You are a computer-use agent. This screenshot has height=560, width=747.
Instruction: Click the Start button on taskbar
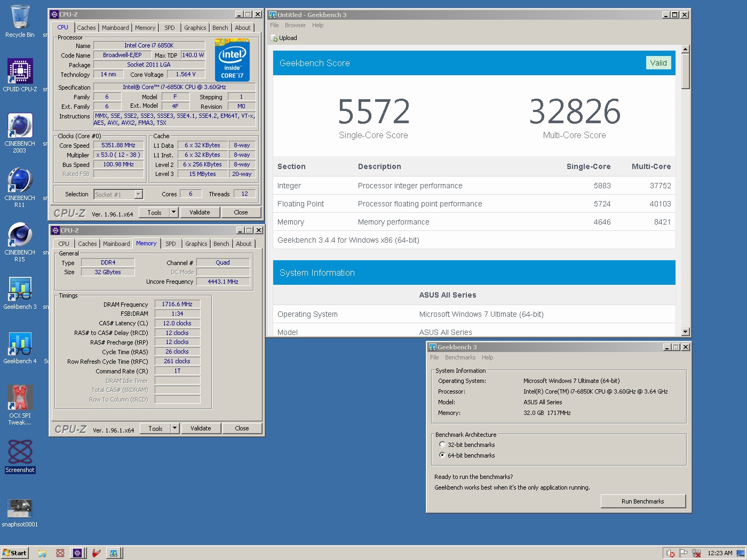pyautogui.click(x=14, y=553)
